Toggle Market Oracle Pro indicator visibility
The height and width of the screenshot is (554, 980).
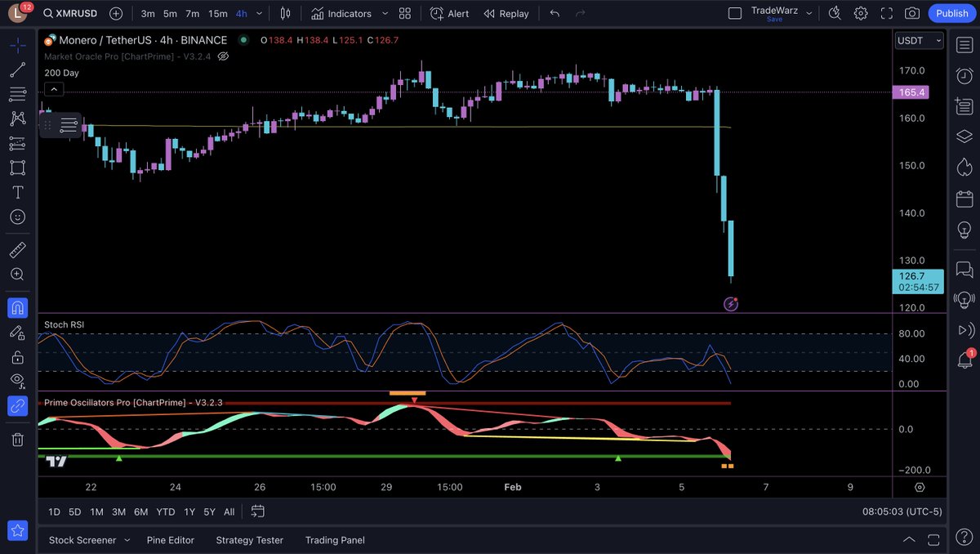click(x=223, y=56)
